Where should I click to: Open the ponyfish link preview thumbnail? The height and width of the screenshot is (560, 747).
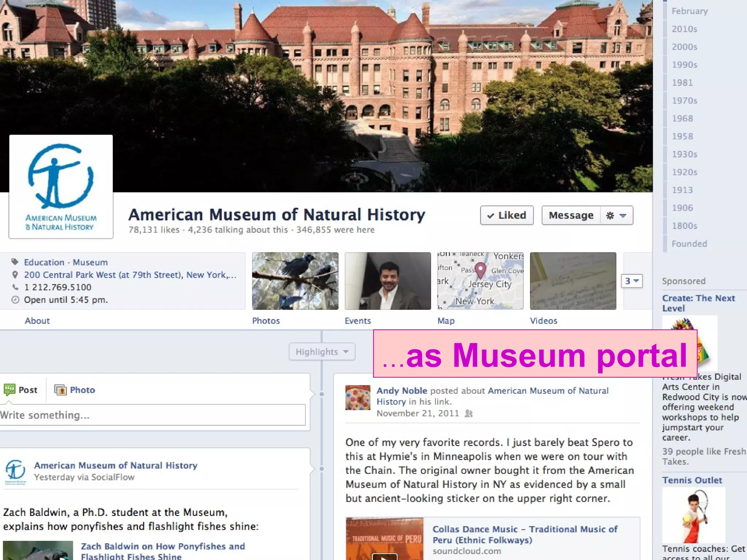pyautogui.click(x=38, y=550)
